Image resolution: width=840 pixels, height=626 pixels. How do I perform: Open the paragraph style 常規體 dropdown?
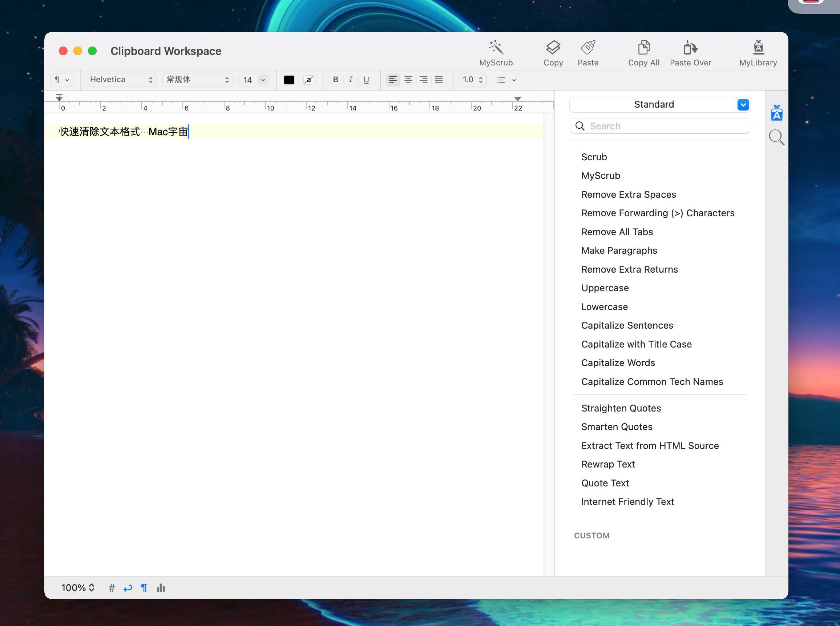(197, 80)
